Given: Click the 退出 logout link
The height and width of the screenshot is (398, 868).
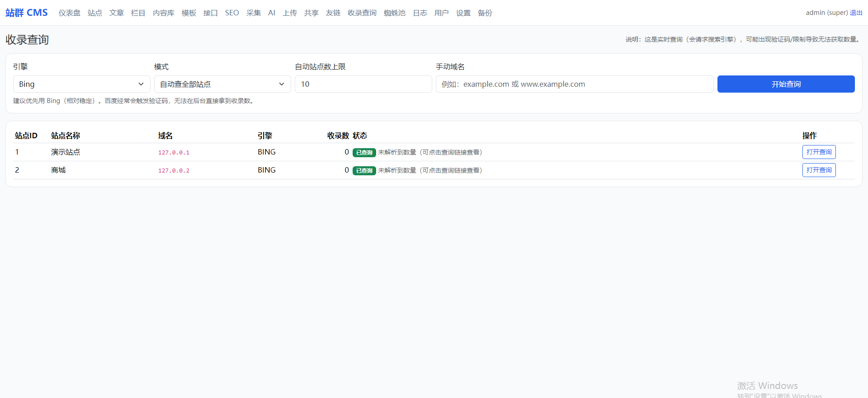Looking at the screenshot, I should [856, 13].
